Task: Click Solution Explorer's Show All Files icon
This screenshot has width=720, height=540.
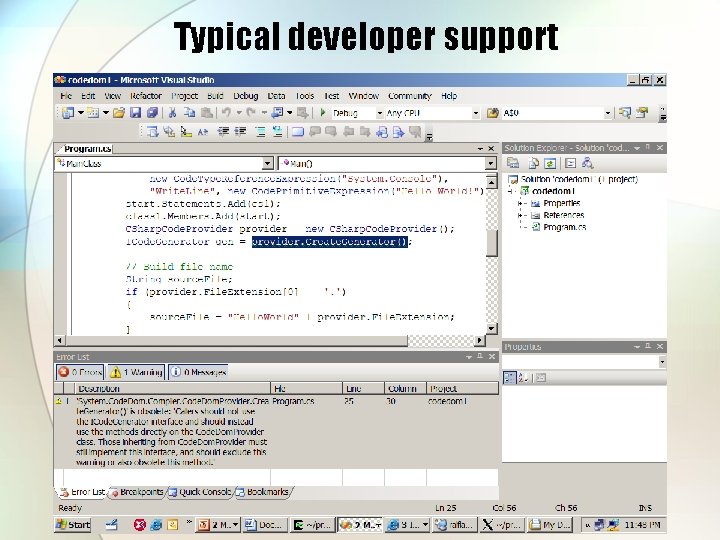Action: tap(533, 163)
